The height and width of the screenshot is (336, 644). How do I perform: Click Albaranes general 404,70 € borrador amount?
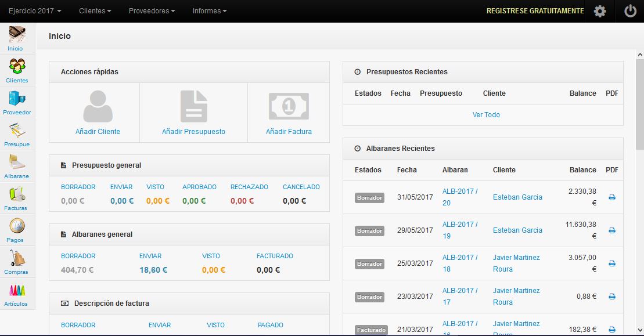click(77, 270)
